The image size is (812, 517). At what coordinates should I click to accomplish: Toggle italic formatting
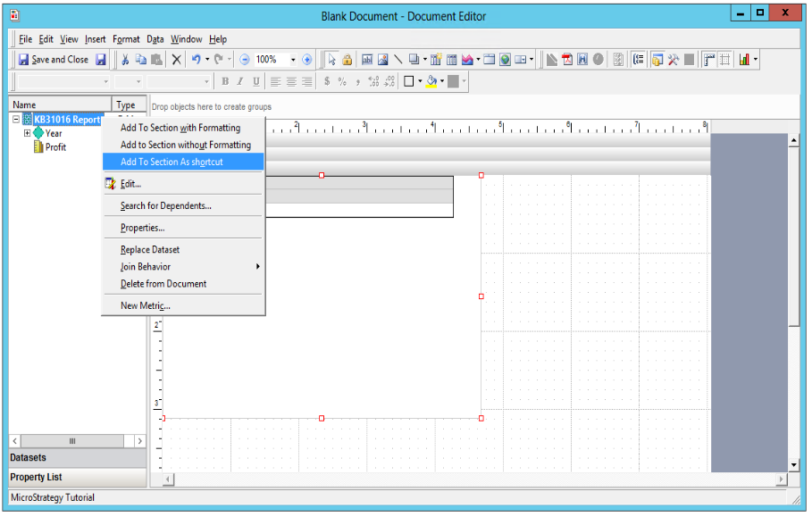pyautogui.click(x=239, y=81)
